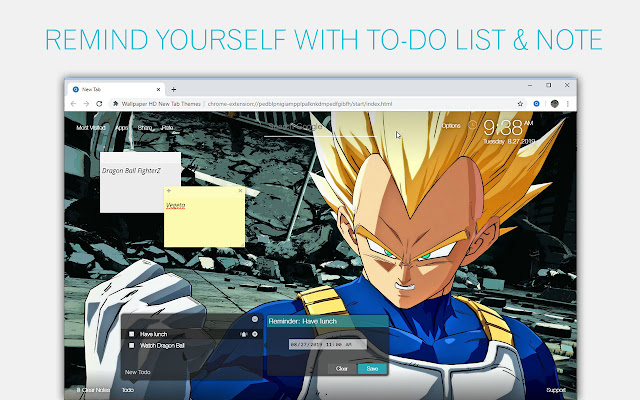Viewport: 640px width, 400px height.
Task: Save the Have lunch reminder
Action: tap(372, 369)
